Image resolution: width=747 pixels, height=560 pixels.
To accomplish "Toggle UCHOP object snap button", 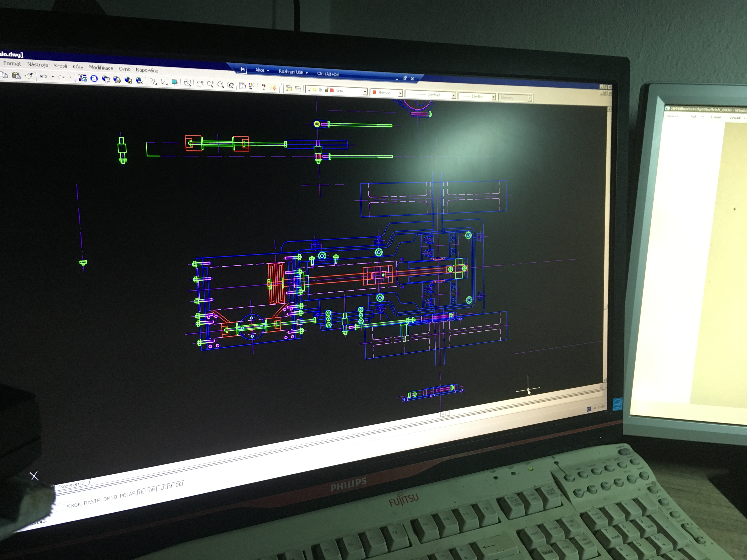I will (147, 491).
